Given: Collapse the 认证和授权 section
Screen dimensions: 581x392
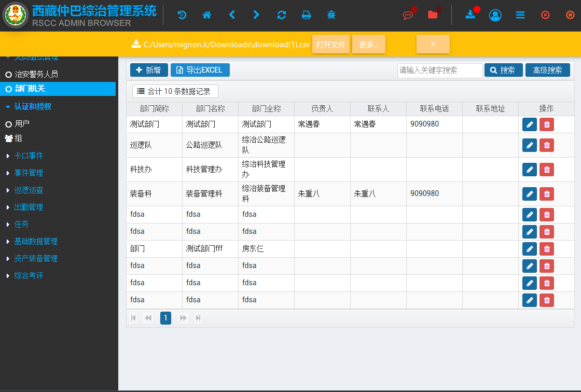Looking at the screenshot, I should click(33, 106).
